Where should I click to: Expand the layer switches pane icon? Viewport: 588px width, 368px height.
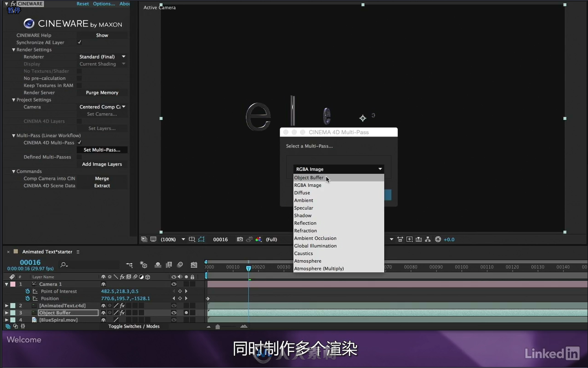8,326
